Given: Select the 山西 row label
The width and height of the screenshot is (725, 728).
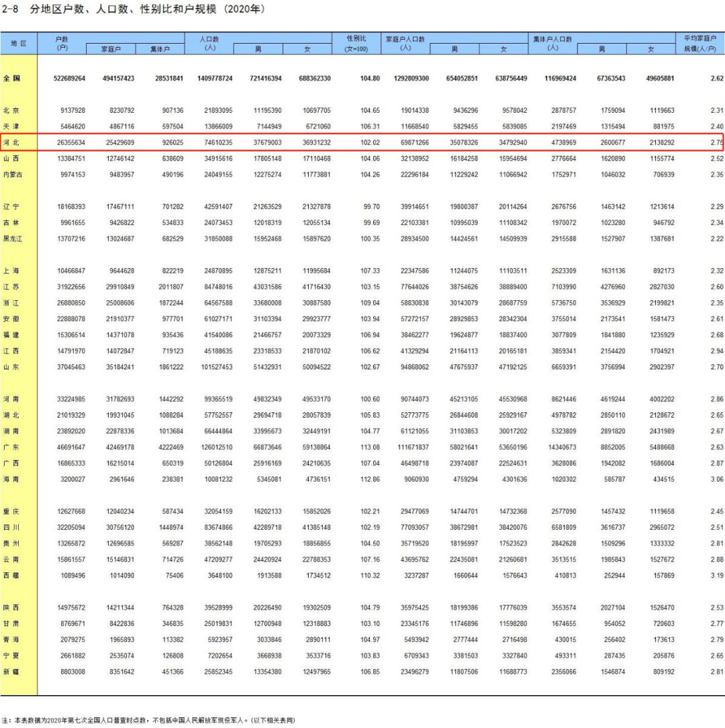Looking at the screenshot, I should tap(11, 158).
